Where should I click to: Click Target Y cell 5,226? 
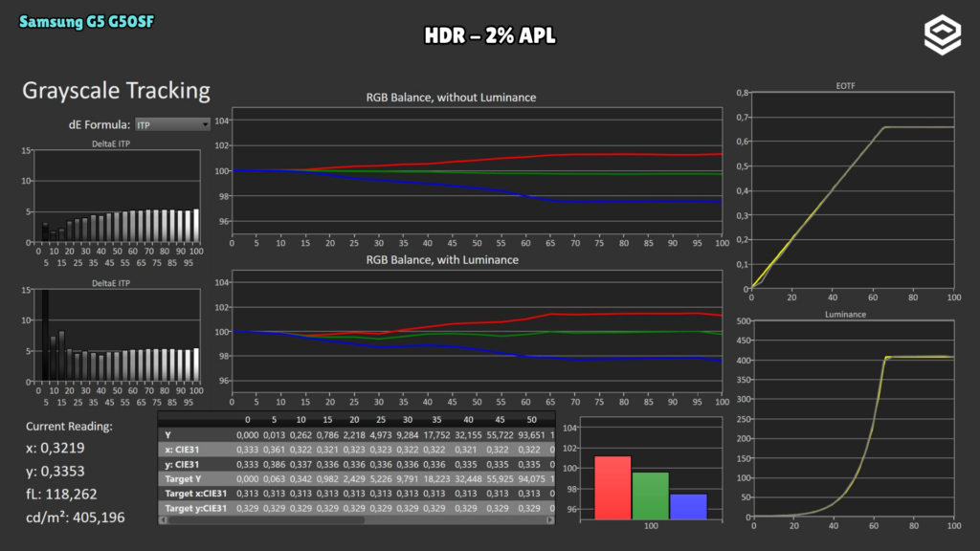click(x=381, y=478)
